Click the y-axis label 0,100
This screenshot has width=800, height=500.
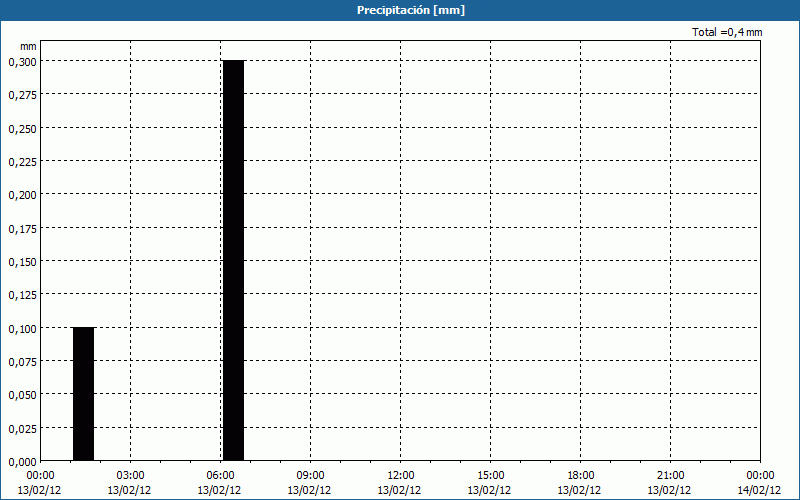(x=22, y=329)
